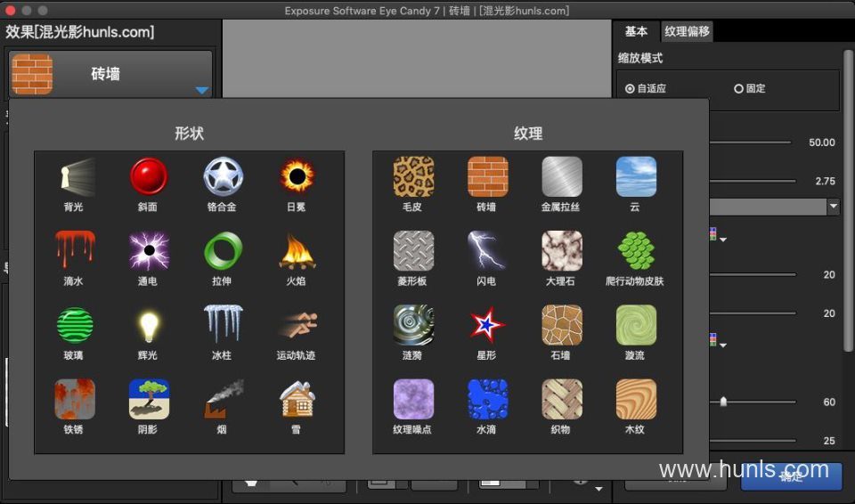Pick the 金属拉丝 brushed metal texture
The image size is (855, 504).
pyautogui.click(x=562, y=176)
